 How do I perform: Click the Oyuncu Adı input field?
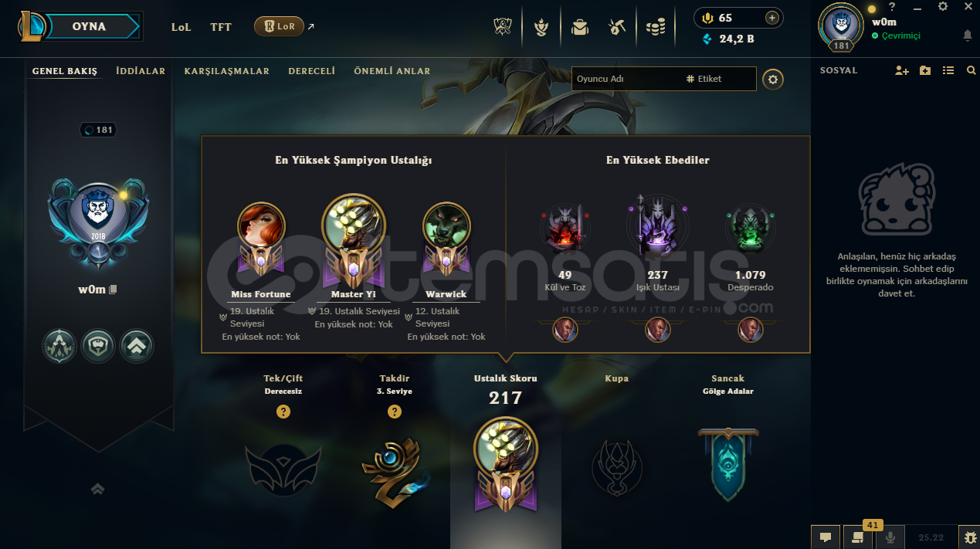point(626,79)
